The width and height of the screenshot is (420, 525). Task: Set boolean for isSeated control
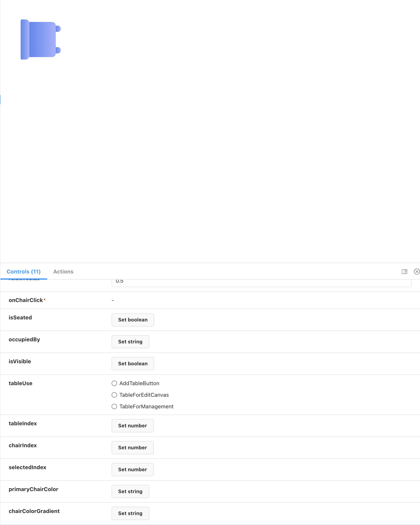pyautogui.click(x=133, y=320)
